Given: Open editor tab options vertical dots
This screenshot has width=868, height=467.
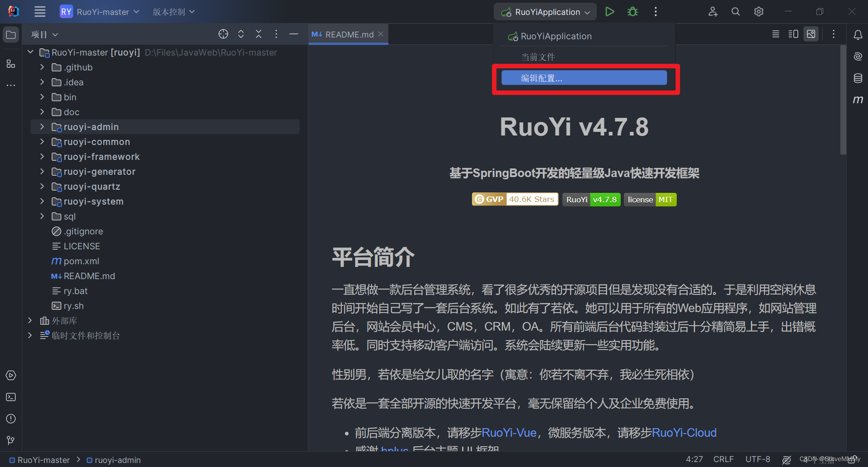Looking at the screenshot, I should coord(834,34).
